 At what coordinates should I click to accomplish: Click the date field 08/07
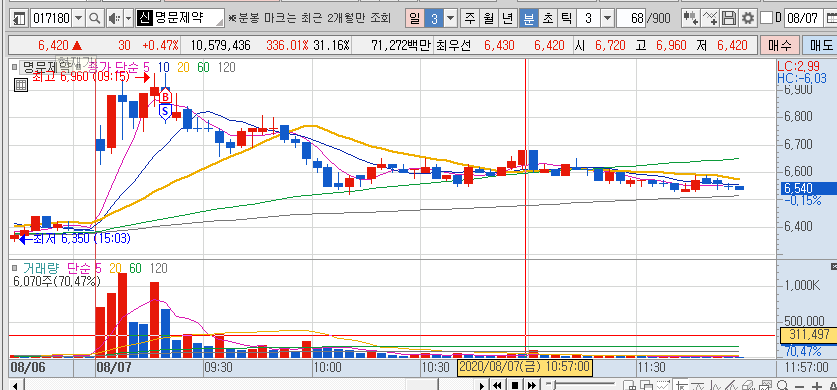coord(802,19)
